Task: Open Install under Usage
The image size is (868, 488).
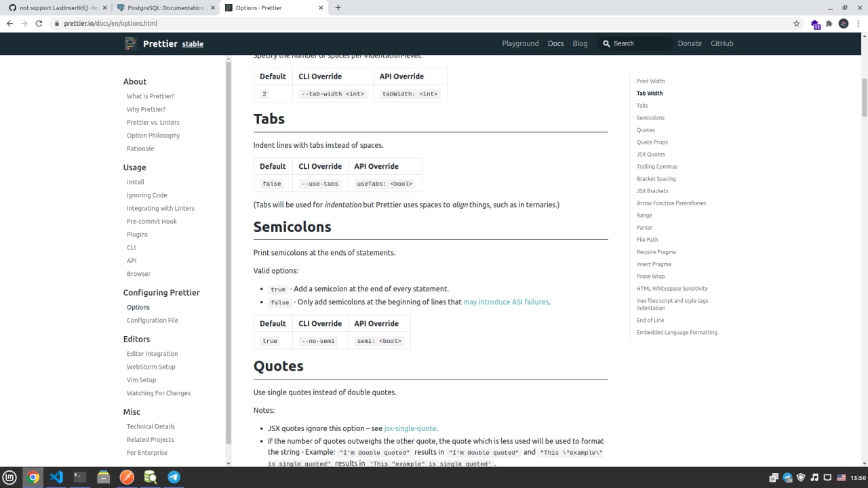Action: [136, 182]
